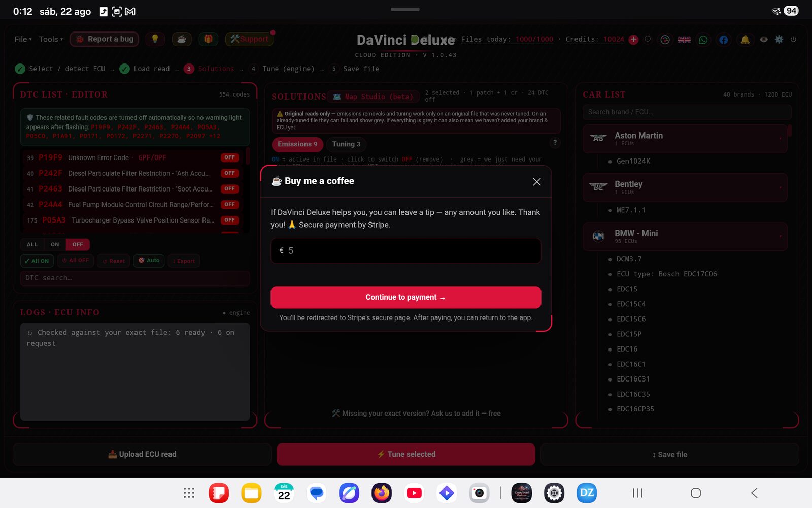This screenshot has width=812, height=508.
Task: Click the tip amount euro input field
Action: pos(406,251)
